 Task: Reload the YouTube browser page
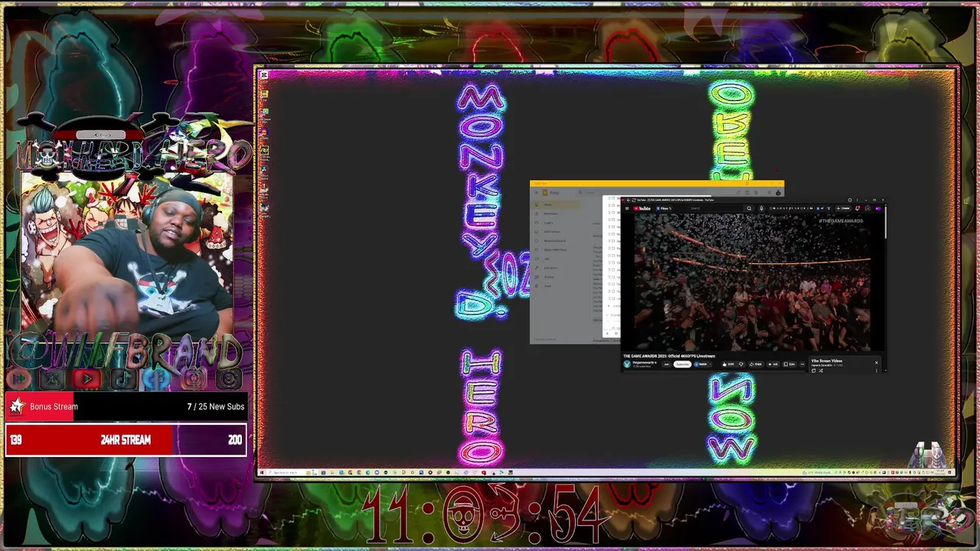point(634,200)
